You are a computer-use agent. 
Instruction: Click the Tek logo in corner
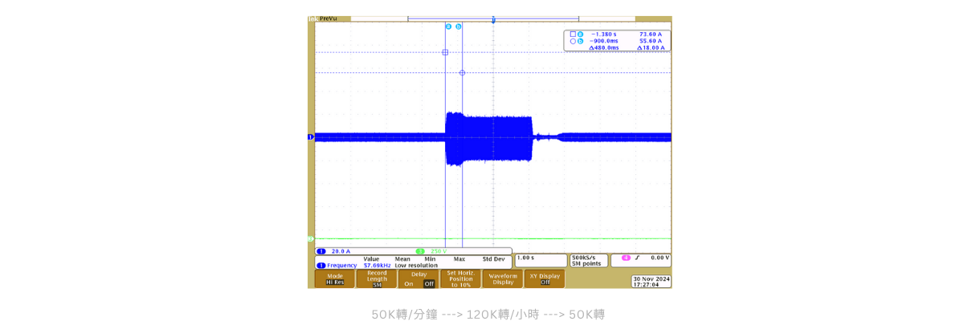[312, 18]
